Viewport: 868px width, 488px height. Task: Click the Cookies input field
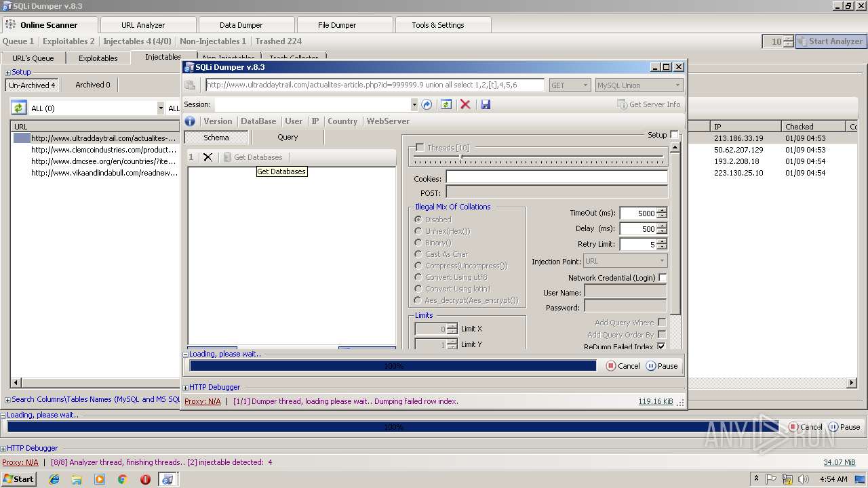(557, 178)
